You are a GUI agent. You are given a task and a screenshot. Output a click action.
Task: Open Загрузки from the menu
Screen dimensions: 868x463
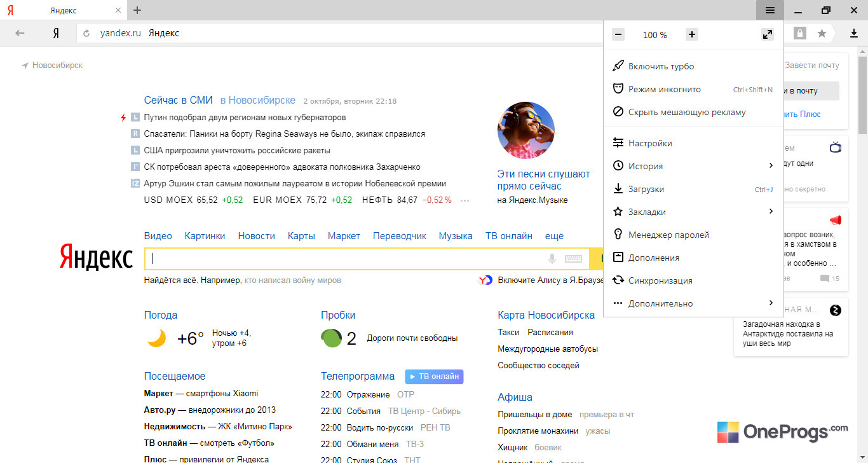[693, 189]
